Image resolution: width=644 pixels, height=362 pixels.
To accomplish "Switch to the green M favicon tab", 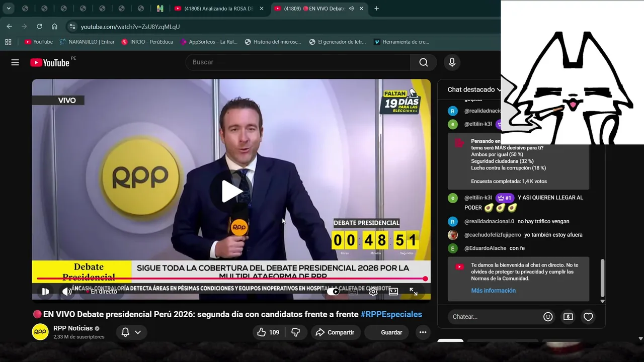I will 160,9.
